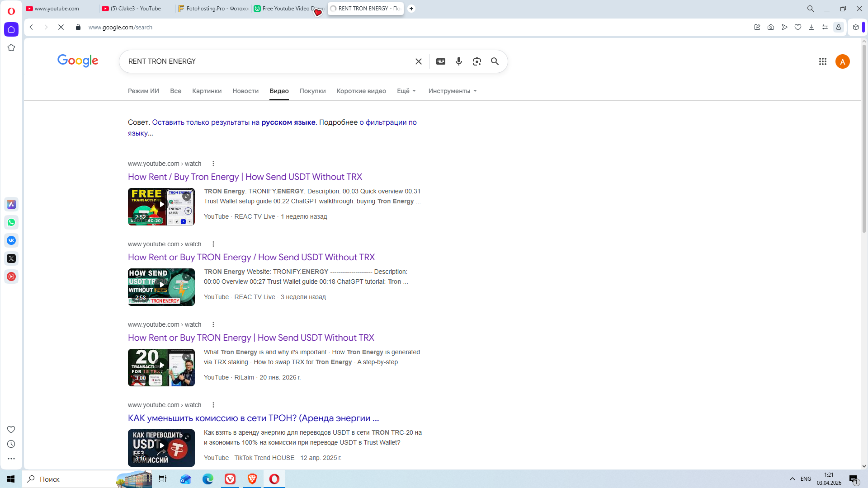
Task: Open 'How Rent / Buy Tron Energy' link
Action: [245, 177]
